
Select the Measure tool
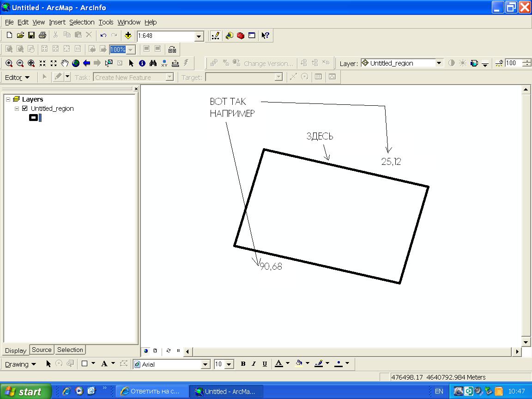click(175, 63)
